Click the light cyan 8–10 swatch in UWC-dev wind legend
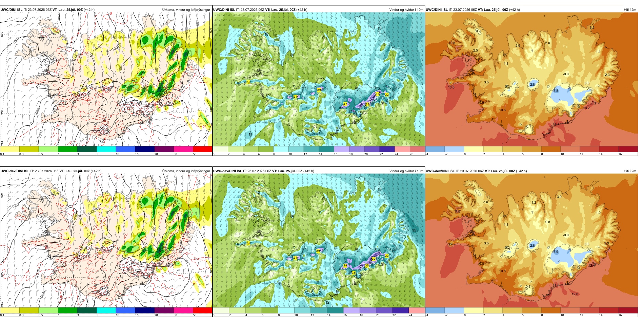Screen dimensions: 644x322 286,310
